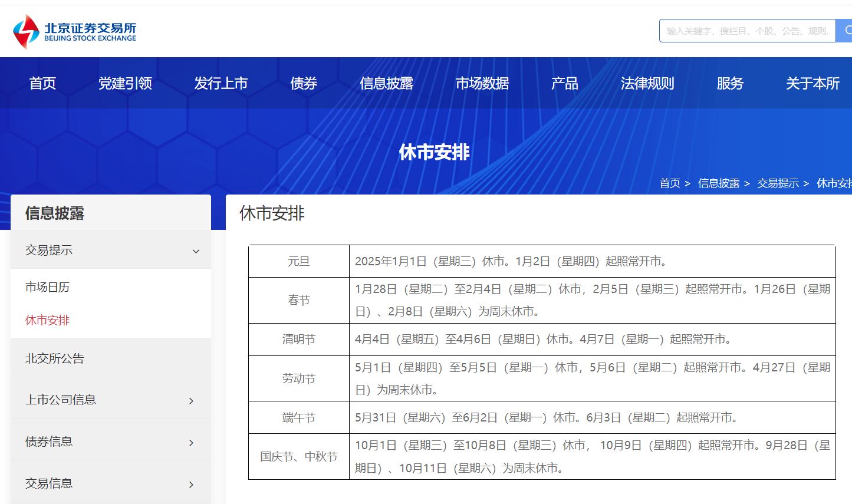Screen dimensions: 852x504
Task: Click 信息披露 in the breadcrumb trail
Action: coord(718,183)
